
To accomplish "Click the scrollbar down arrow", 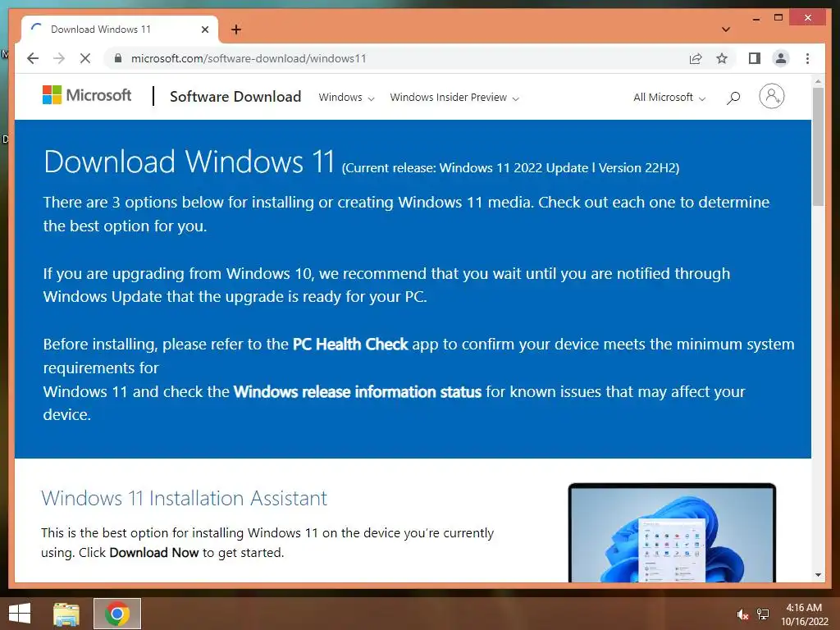I will point(818,575).
